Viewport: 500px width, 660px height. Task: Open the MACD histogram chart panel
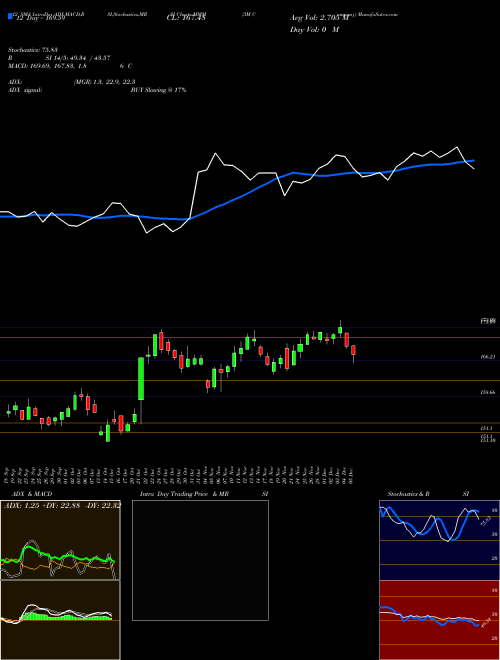(x=60, y=620)
